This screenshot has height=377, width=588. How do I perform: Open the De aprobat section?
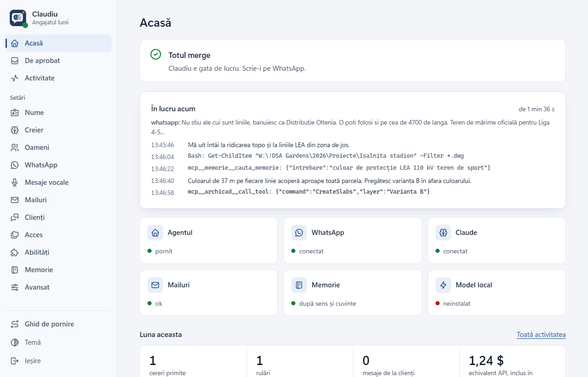58,61
